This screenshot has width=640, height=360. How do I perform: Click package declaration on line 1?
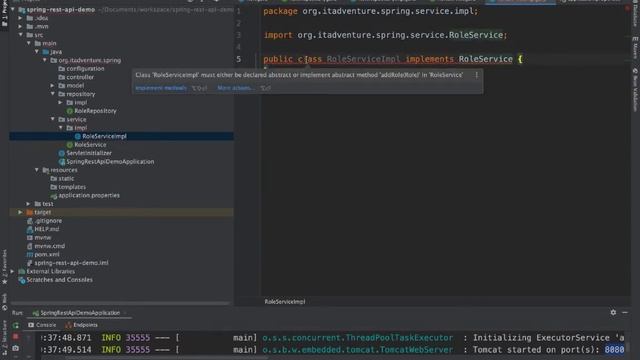coord(370,11)
